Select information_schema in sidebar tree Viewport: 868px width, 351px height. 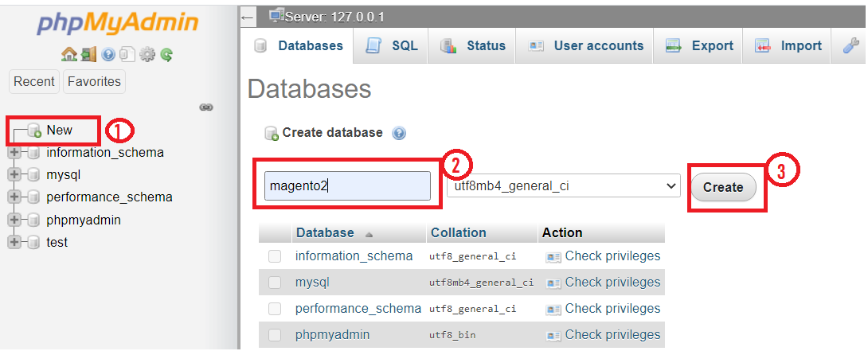[105, 152]
